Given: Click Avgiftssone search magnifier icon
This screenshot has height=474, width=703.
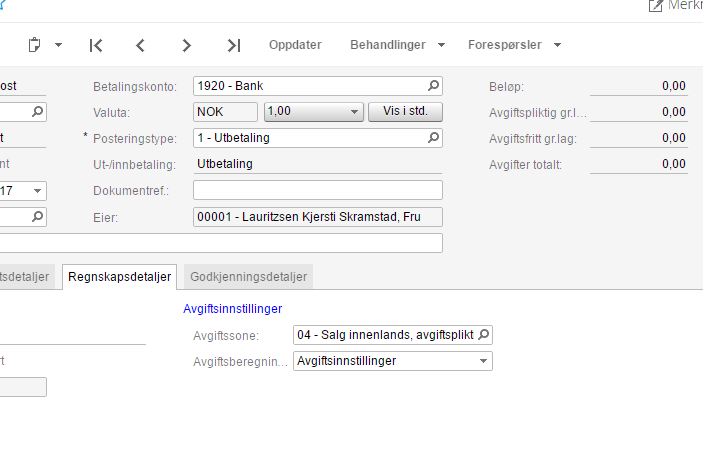Looking at the screenshot, I should tap(484, 335).
